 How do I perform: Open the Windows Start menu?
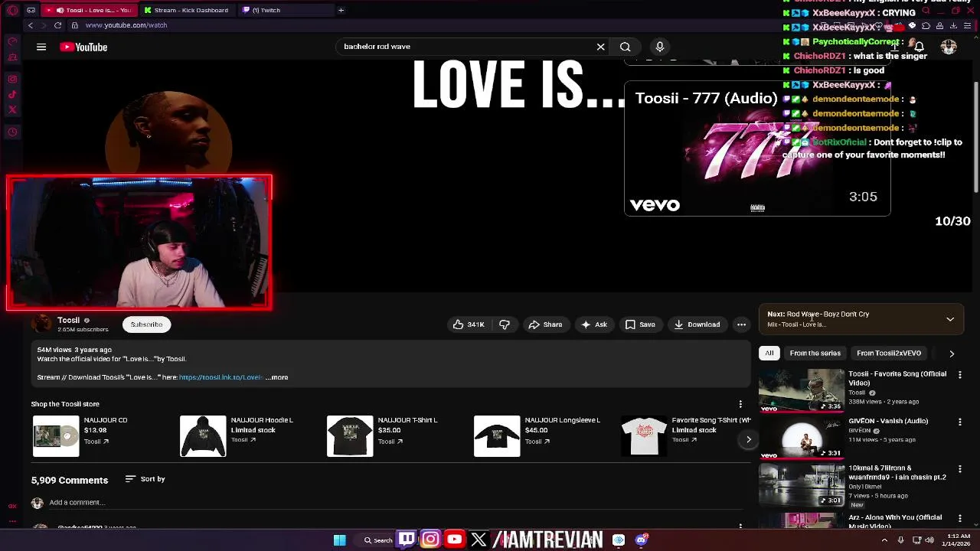pos(339,540)
